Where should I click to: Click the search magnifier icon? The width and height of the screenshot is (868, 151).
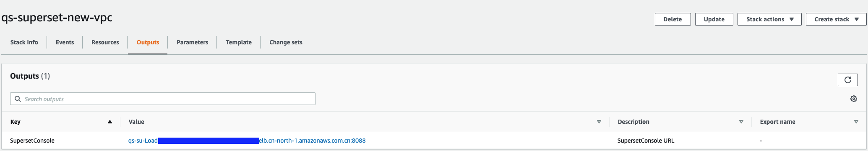coord(18,99)
